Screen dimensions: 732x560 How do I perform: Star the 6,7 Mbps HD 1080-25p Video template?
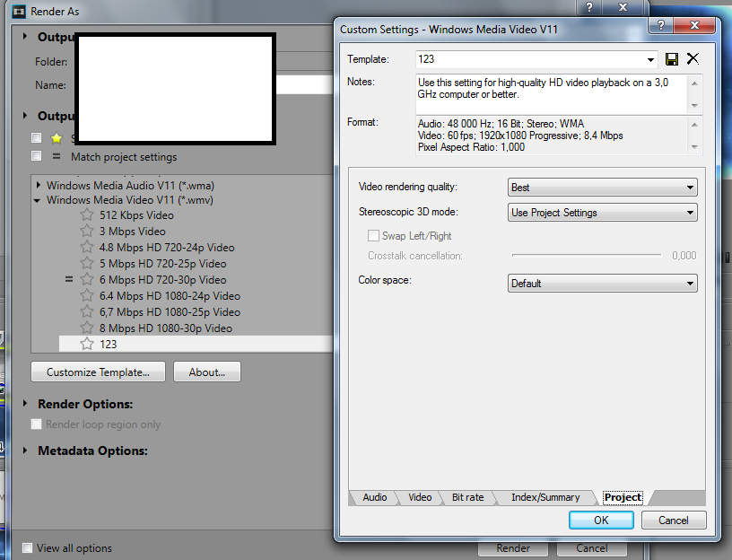click(x=87, y=312)
